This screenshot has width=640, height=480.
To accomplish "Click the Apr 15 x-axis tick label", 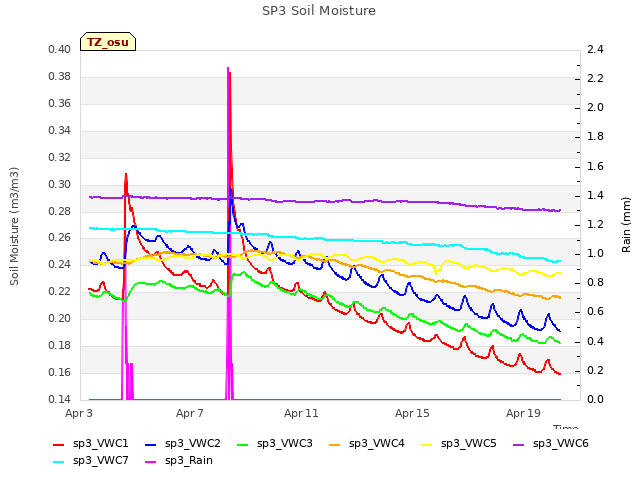I will click(x=412, y=413).
